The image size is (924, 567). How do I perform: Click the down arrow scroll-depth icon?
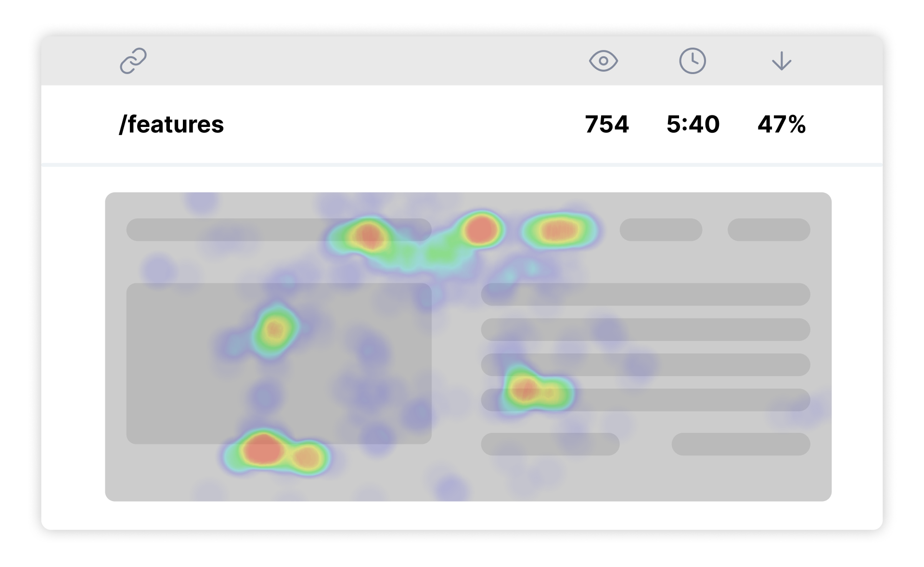pyautogui.click(x=782, y=61)
